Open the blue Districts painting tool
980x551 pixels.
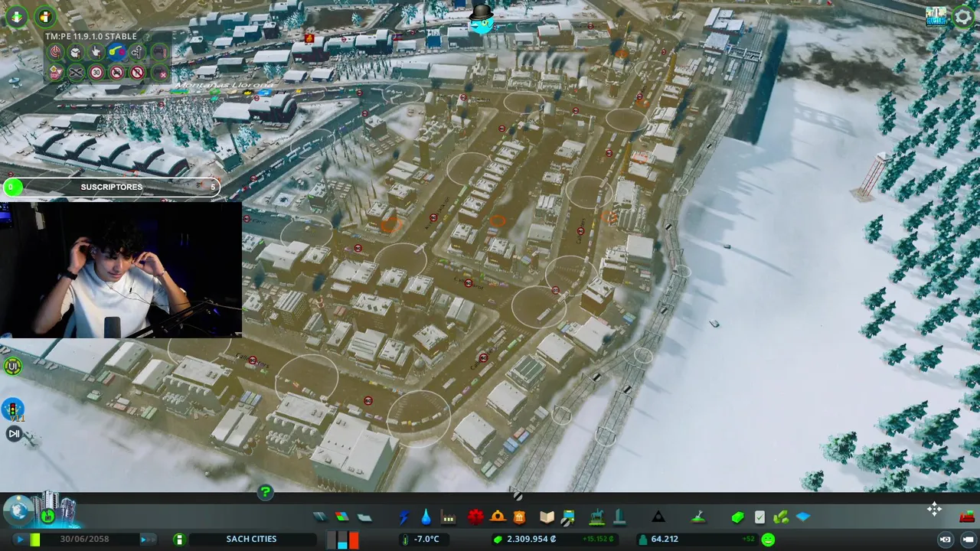803,517
